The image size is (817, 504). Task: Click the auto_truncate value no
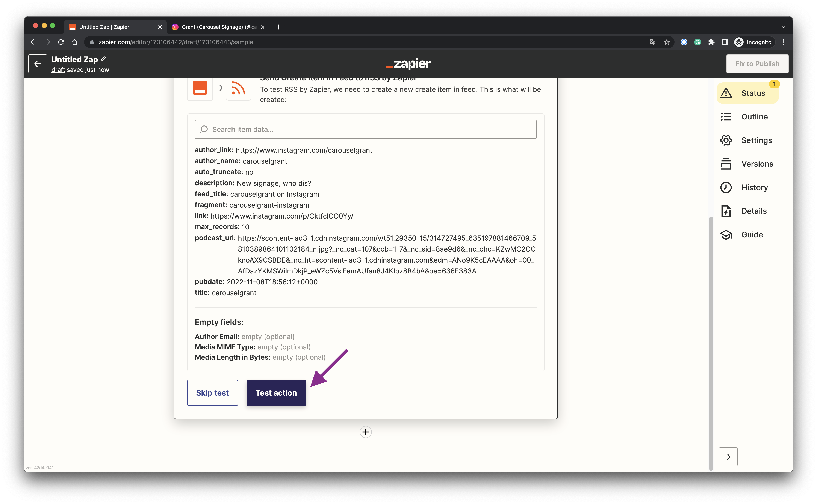pyautogui.click(x=249, y=172)
